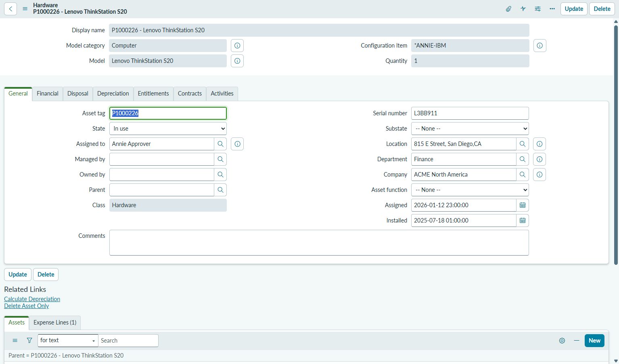Focus the Asset tag field
619x364 pixels.
[168, 113]
